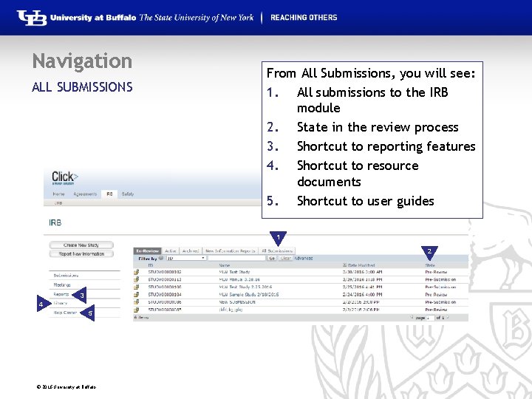Open the study icon for STUDY00000102

[x=137, y=272]
